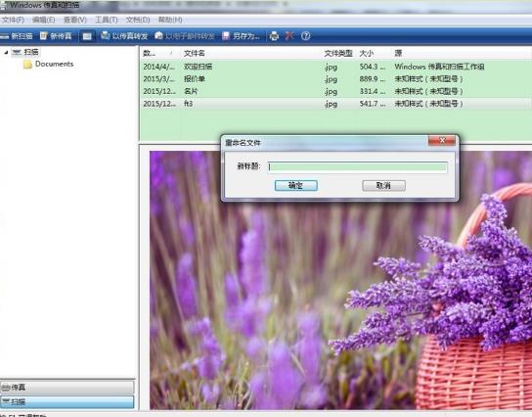Click the 新标题 text input field
This screenshot has width=532, height=417.
(x=357, y=166)
